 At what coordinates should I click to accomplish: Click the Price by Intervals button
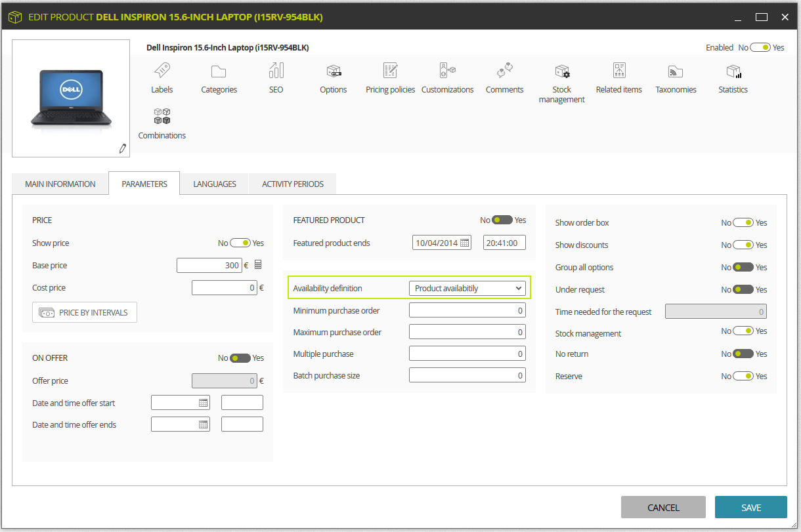point(85,312)
